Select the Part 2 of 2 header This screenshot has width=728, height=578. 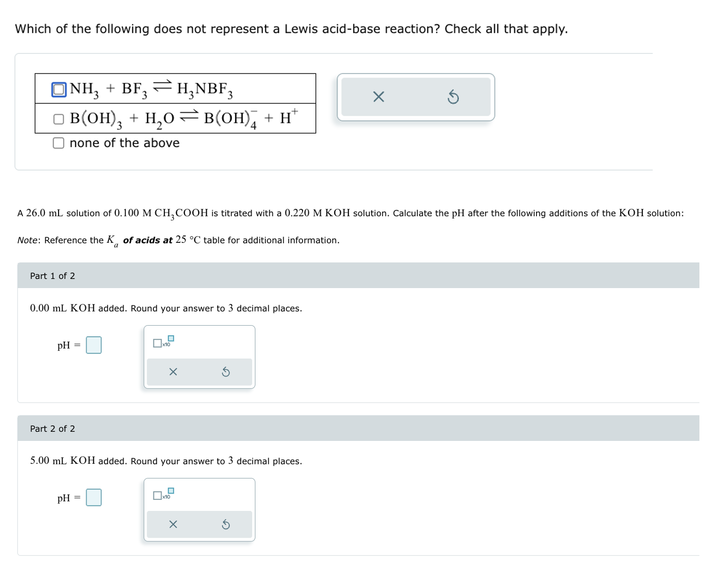coord(52,428)
